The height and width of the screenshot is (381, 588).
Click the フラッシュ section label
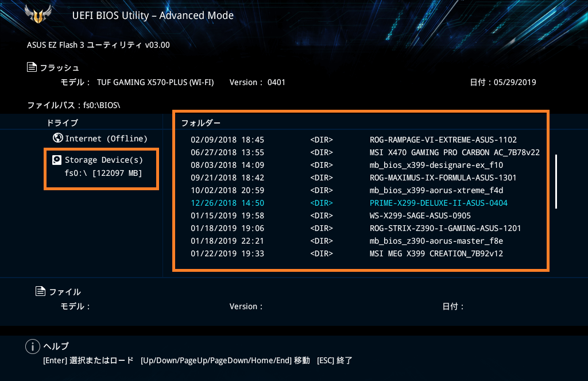click(x=60, y=68)
